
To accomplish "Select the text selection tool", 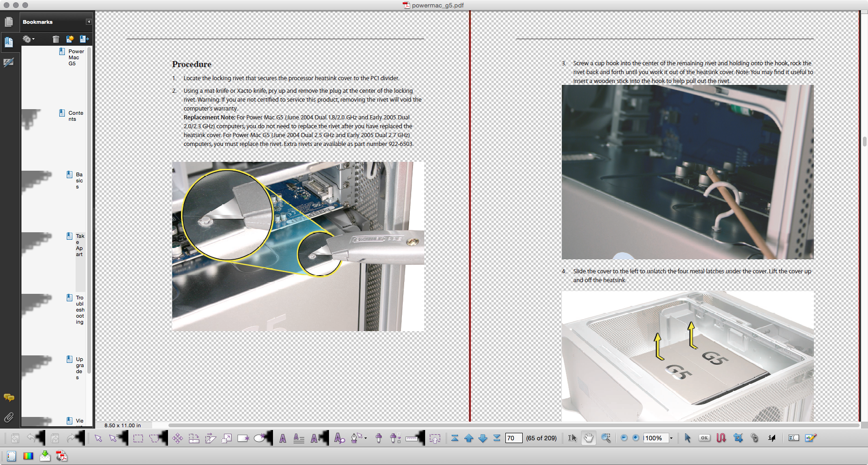I will coord(573,438).
